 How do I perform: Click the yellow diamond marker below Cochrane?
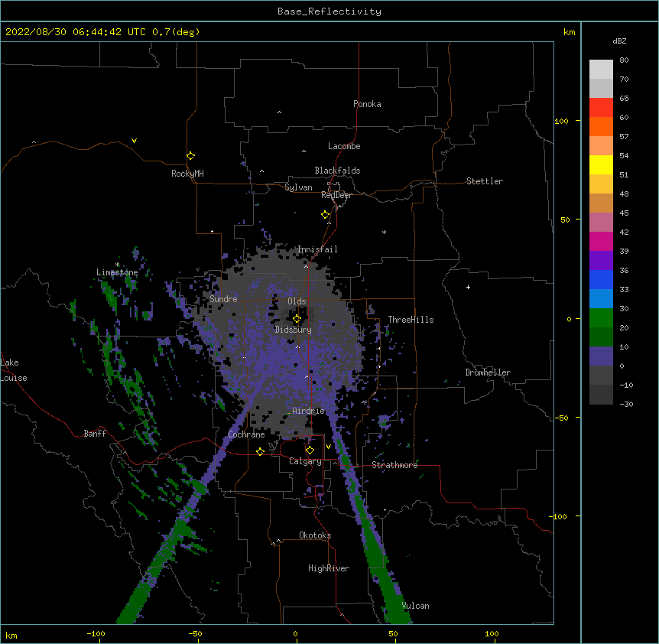tap(260, 451)
